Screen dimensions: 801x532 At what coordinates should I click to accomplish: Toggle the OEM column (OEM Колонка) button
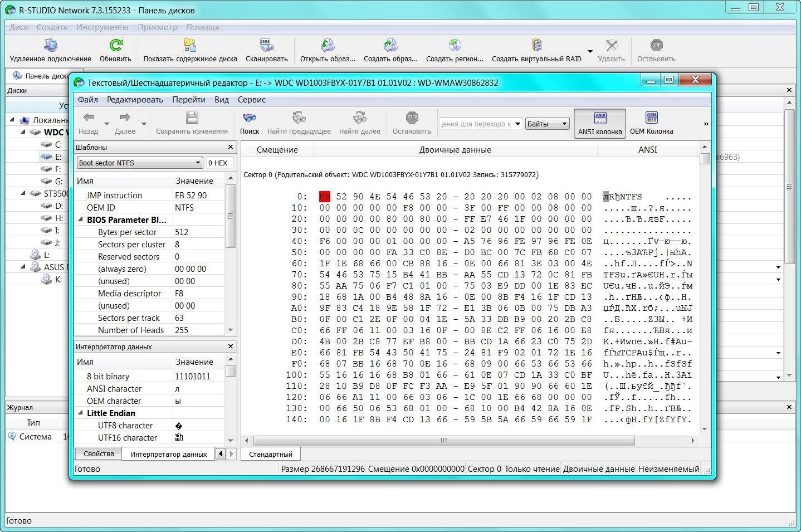[x=652, y=123]
